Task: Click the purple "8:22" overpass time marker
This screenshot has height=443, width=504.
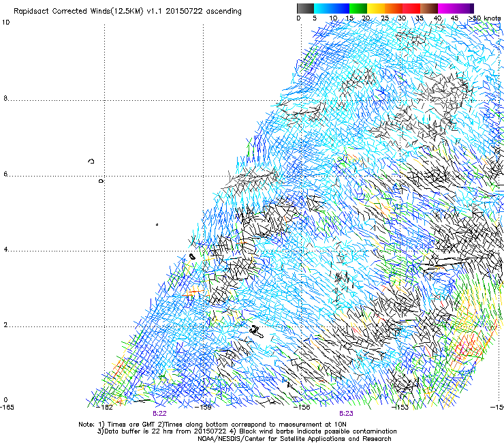Action: tap(159, 414)
